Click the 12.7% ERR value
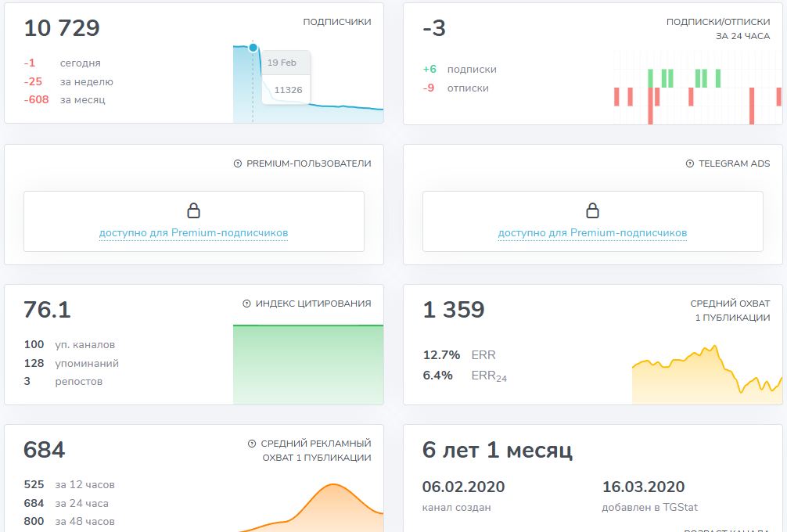The width and height of the screenshot is (787, 532). click(x=442, y=355)
